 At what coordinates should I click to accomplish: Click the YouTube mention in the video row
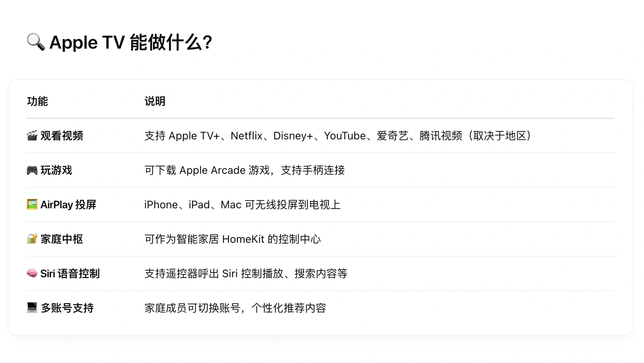click(x=344, y=136)
